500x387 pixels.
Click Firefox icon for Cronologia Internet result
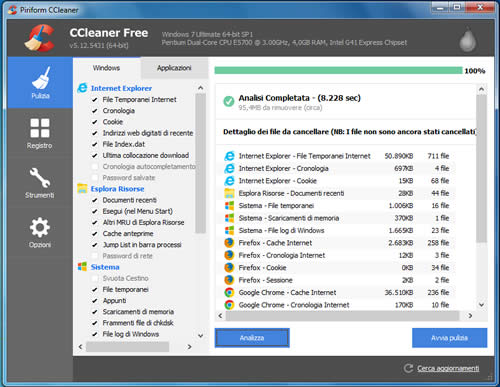coord(229,255)
